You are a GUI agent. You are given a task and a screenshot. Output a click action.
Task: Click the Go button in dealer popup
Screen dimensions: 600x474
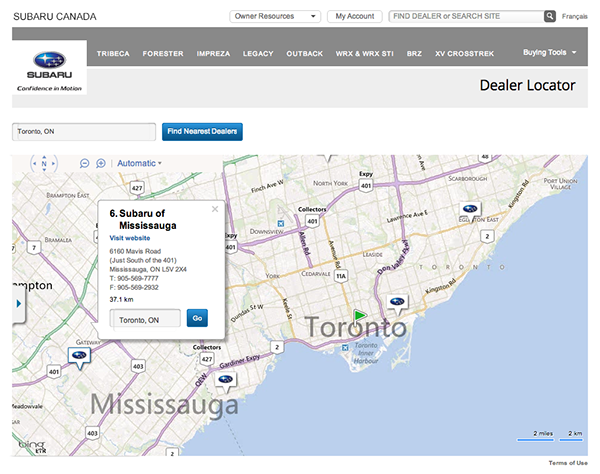pyautogui.click(x=197, y=318)
